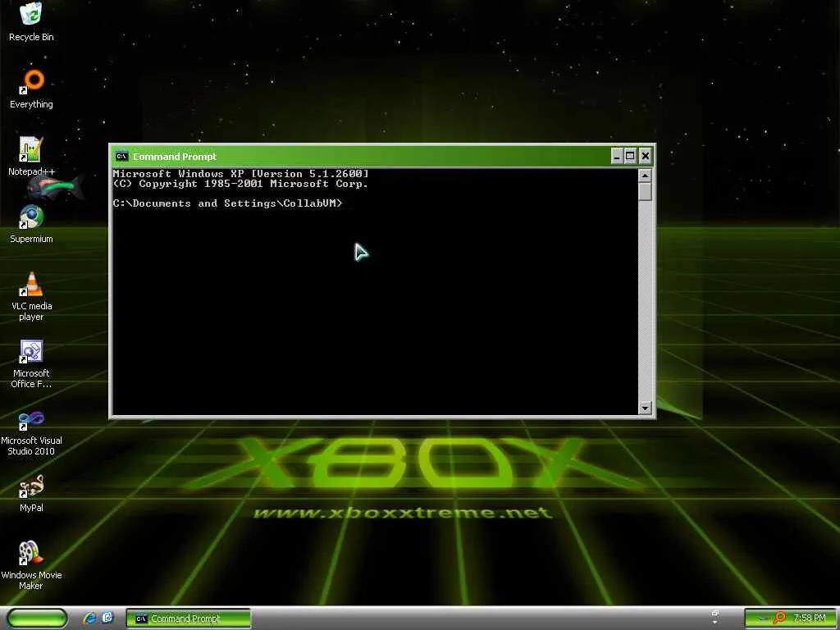Viewport: 840px width, 630px height.
Task: Click the 'Microsoft Windows XP [Version 5.1.2600]' line
Action: [x=240, y=174]
